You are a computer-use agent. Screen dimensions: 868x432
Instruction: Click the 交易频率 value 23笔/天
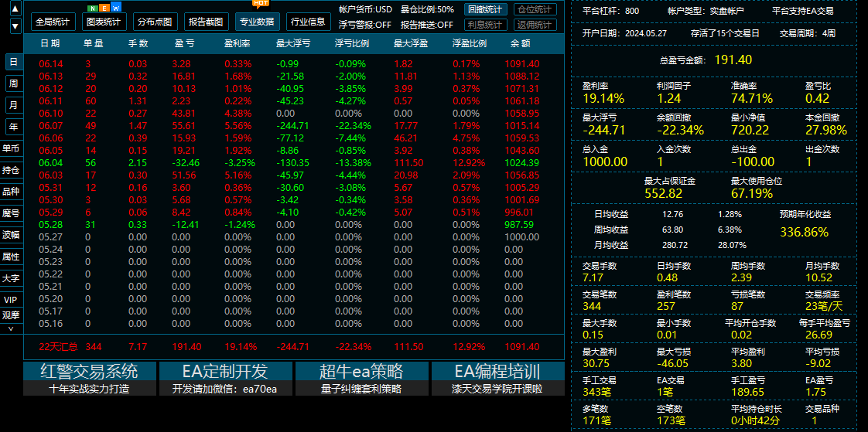[x=824, y=306]
